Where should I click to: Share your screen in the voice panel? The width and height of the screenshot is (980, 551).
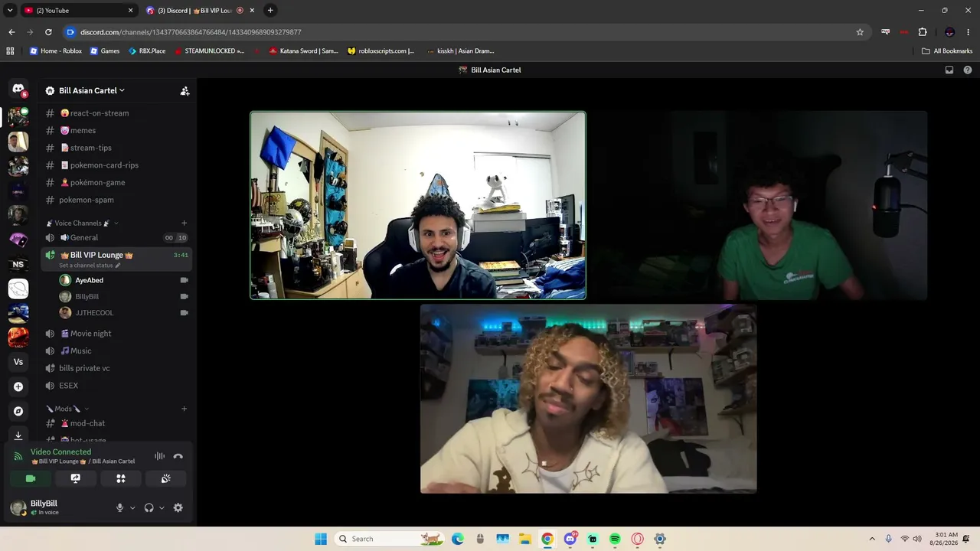tap(75, 478)
